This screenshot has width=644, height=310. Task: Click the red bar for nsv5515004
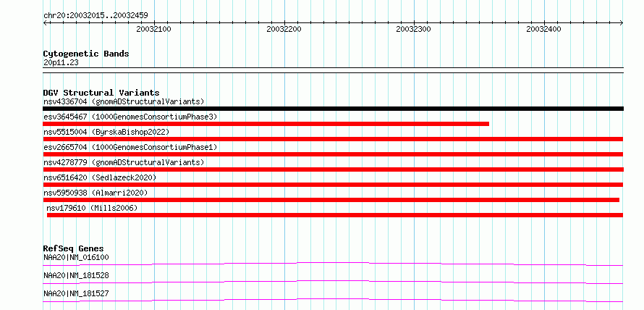333,139
